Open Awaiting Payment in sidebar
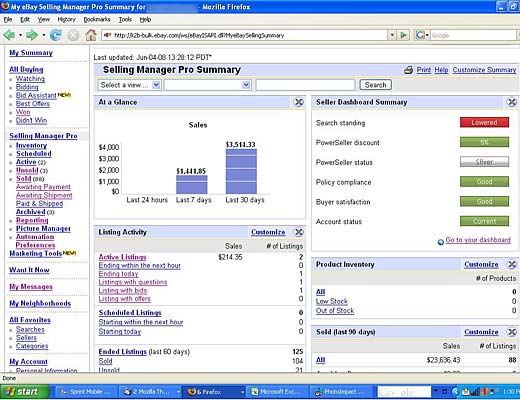This screenshot has width=520, height=400. tap(43, 187)
